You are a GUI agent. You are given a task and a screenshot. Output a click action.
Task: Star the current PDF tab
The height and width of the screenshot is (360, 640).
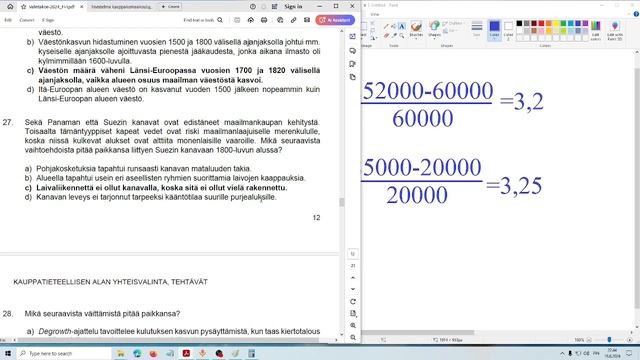pos(24,7)
